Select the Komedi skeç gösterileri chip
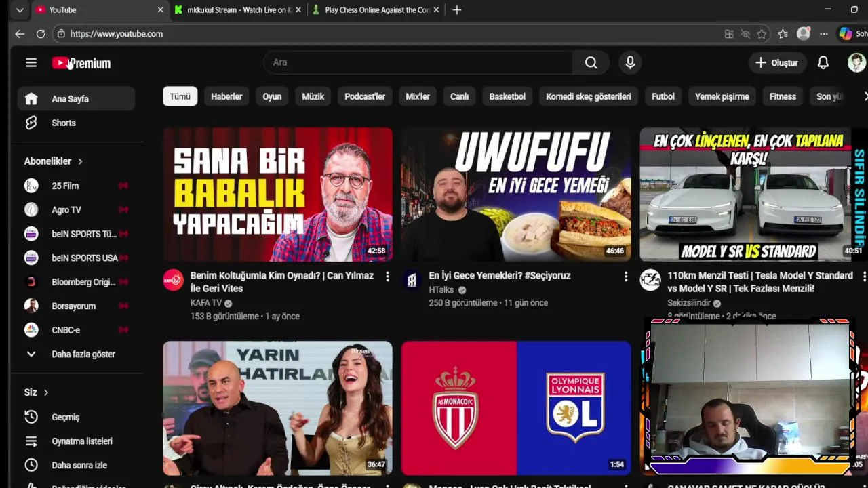The image size is (868, 488). [589, 96]
